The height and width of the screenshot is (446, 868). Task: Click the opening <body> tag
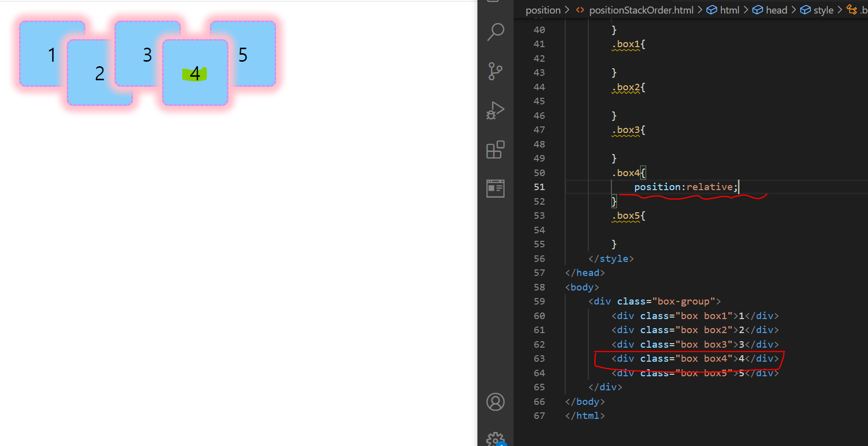[582, 287]
